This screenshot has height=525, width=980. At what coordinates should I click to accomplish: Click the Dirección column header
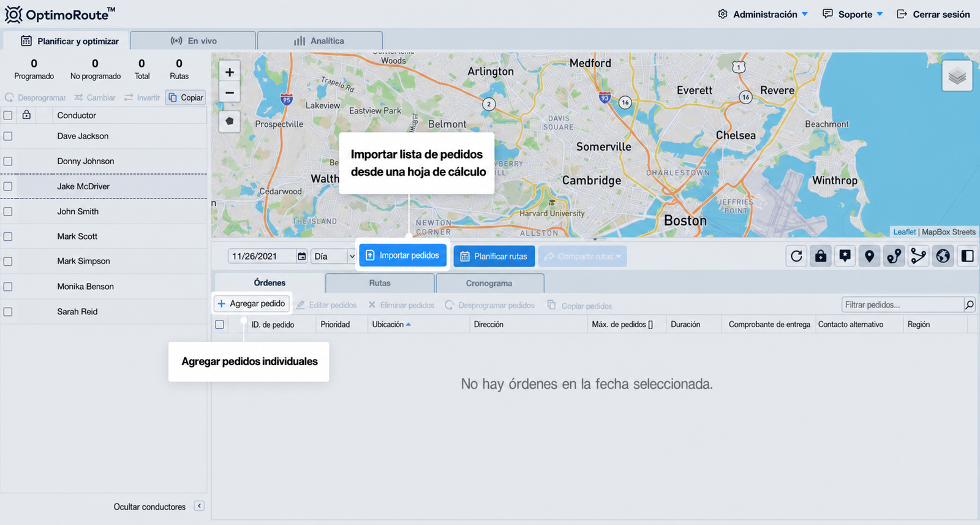(x=489, y=324)
